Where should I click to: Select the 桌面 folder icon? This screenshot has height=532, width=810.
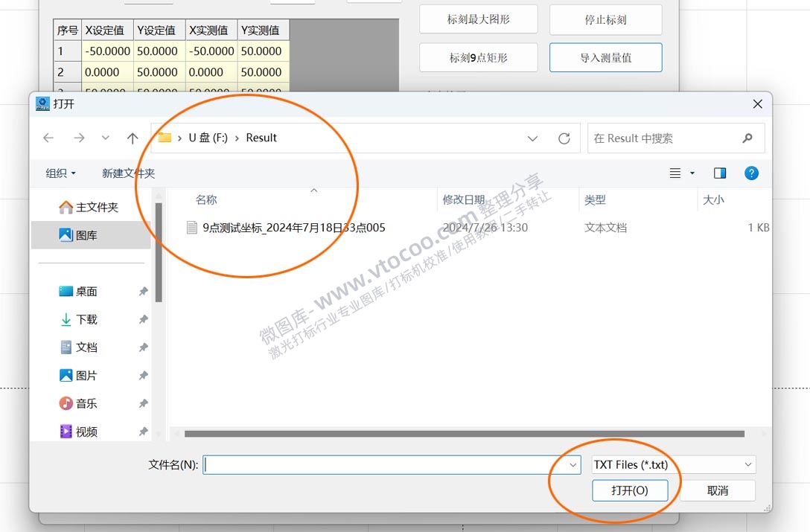(84, 291)
